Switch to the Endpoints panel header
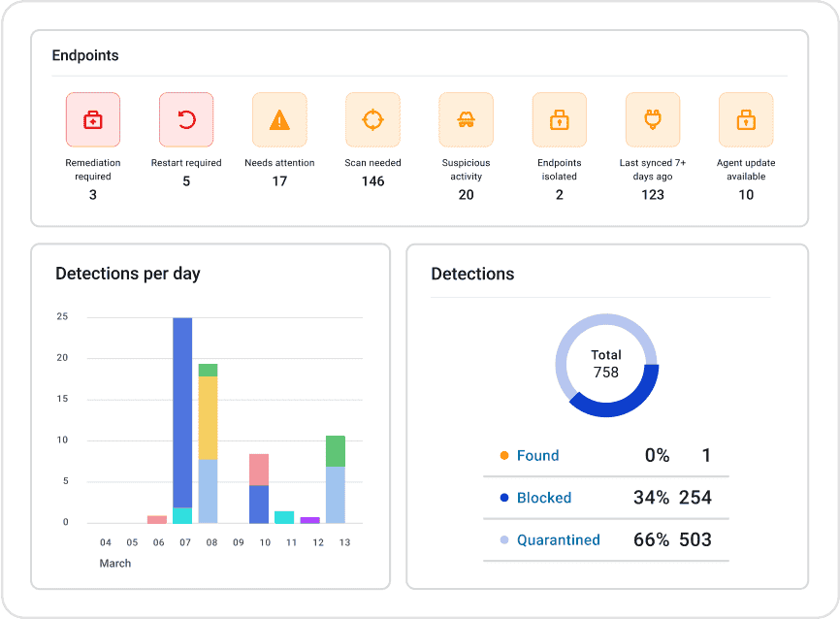The image size is (840, 619). (84, 55)
